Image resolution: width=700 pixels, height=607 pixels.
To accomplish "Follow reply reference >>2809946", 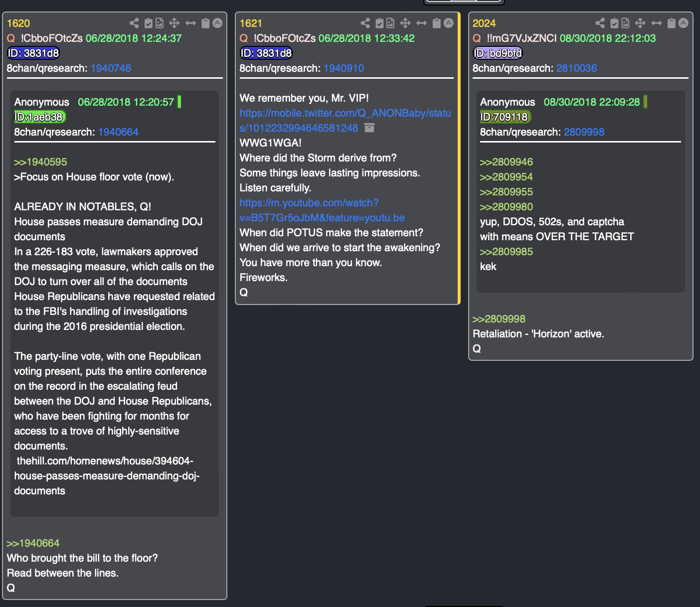I will pyautogui.click(x=507, y=162).
